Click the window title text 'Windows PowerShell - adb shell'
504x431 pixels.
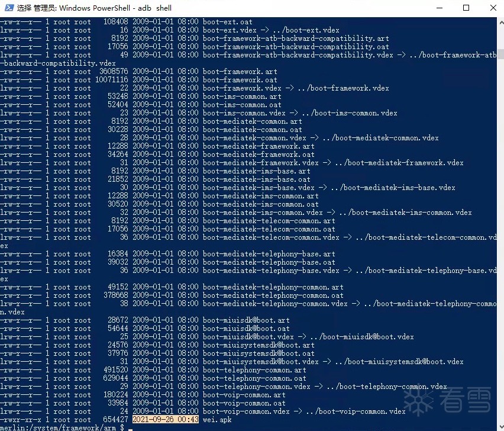click(115, 8)
